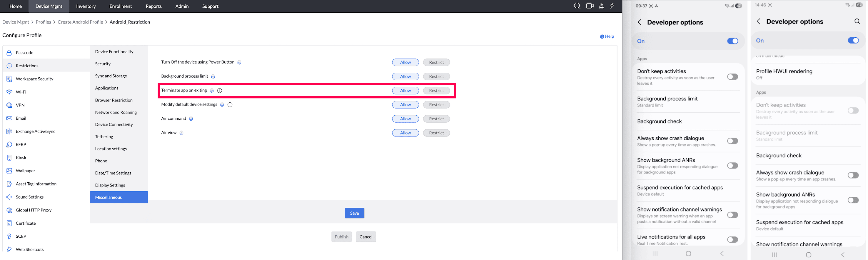Image resolution: width=868 pixels, height=260 pixels.
Task: Toggle Show background ANRs on right phone
Action: 853,200
